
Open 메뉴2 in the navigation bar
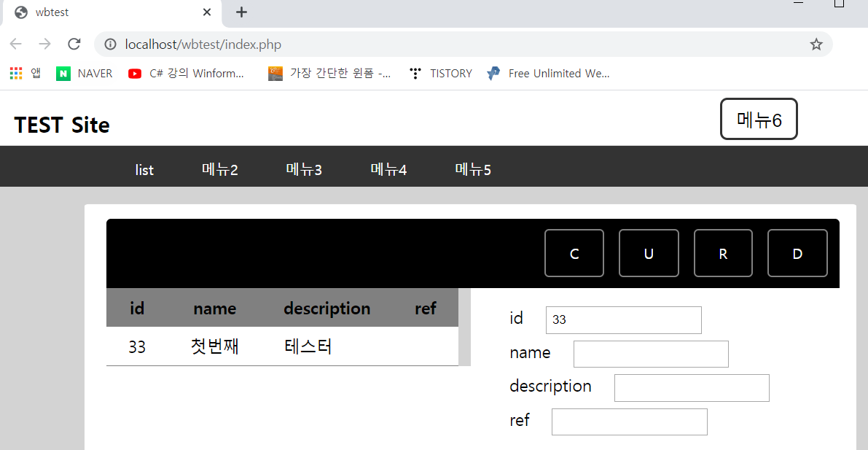pyautogui.click(x=220, y=170)
